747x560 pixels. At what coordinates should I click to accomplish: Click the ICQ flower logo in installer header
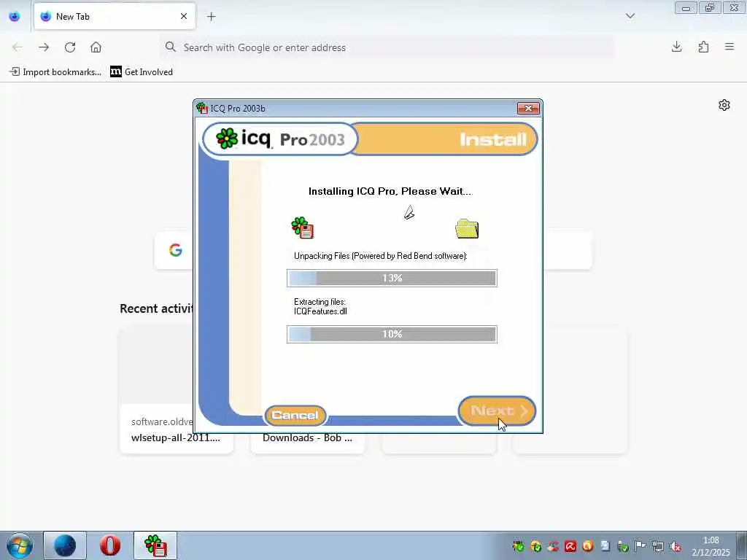(227, 139)
